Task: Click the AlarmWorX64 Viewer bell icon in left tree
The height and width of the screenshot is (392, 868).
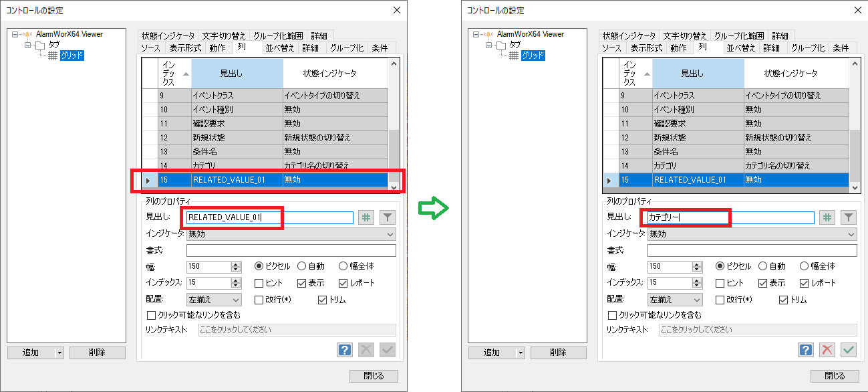Action: [x=29, y=33]
